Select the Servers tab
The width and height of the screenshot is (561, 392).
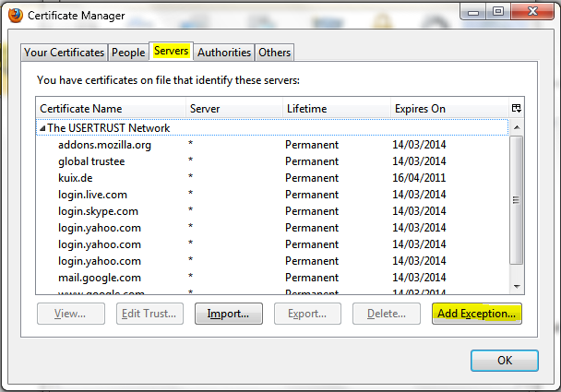pos(171,51)
